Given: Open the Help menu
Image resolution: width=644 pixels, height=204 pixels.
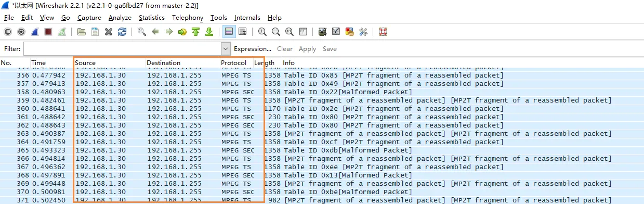Looking at the screenshot, I should [x=274, y=18].
